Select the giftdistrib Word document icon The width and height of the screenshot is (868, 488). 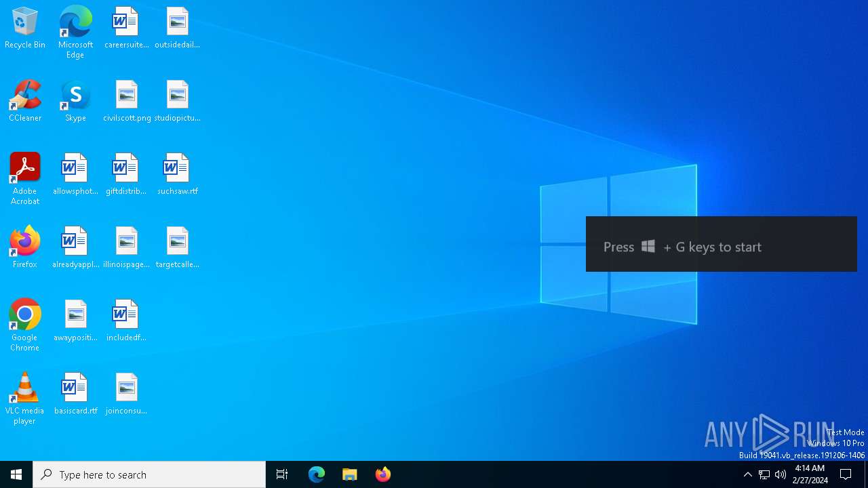126,175
